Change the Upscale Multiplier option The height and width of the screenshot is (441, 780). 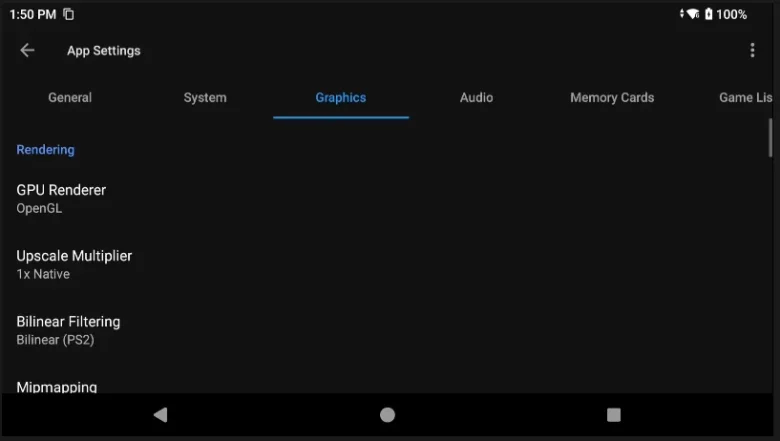[74, 264]
